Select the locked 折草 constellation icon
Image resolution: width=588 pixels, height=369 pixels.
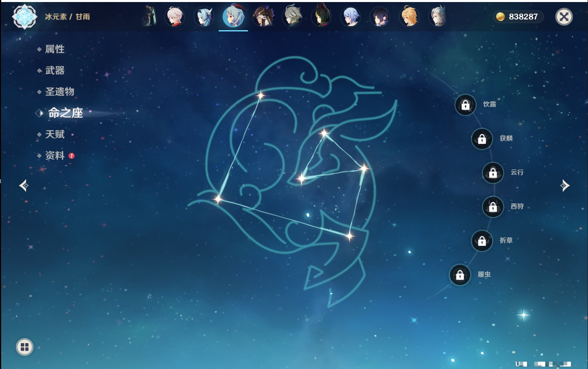482,241
